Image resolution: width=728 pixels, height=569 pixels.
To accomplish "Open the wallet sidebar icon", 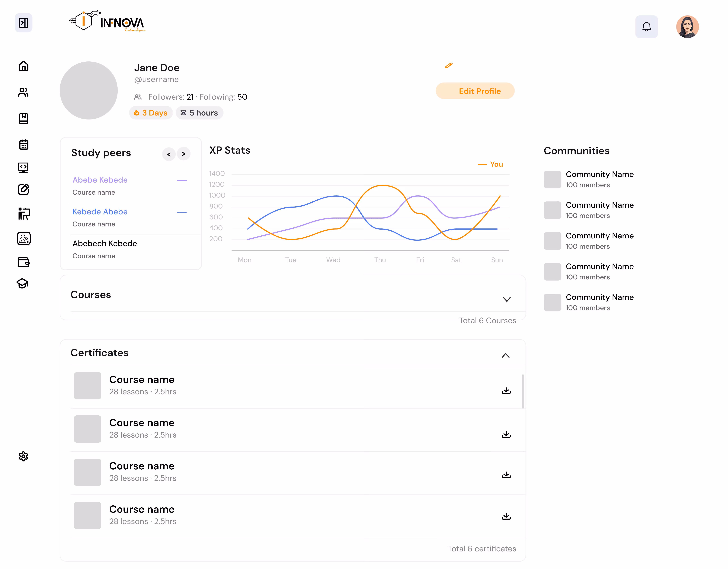I will [23, 262].
